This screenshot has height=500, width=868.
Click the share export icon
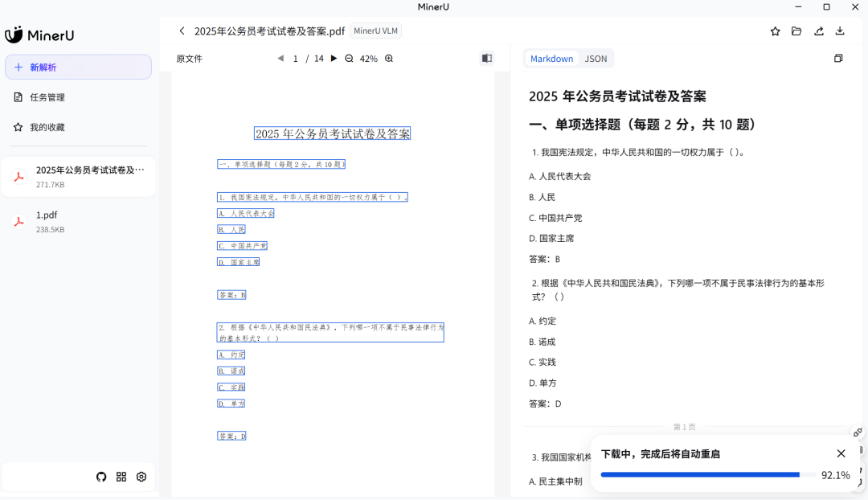pyautogui.click(x=818, y=31)
